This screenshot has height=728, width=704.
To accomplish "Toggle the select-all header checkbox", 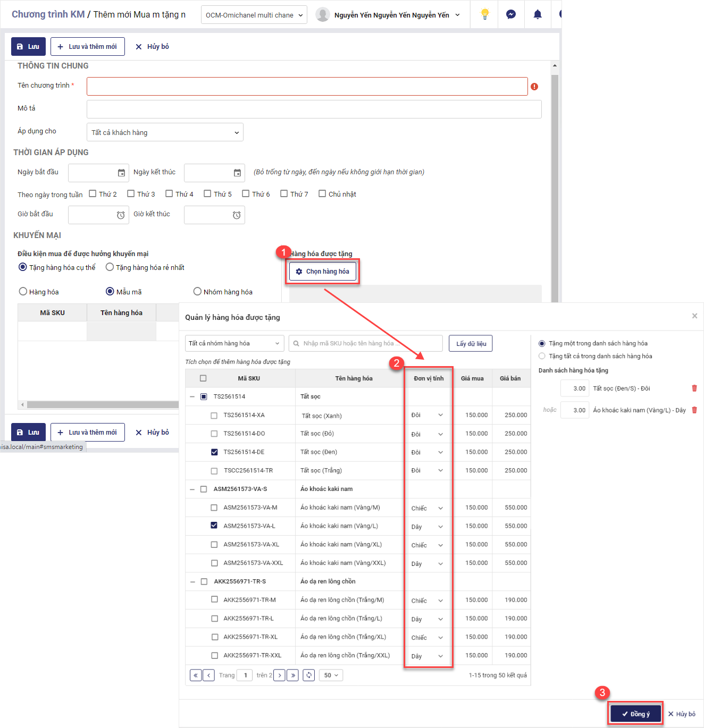I will pyautogui.click(x=203, y=378).
